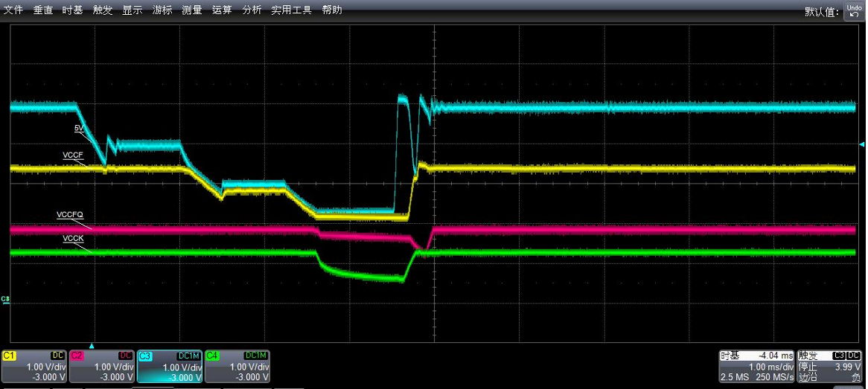Viewport: 868px width, 389px height.
Task: Open the 垂直 (Vertical) menu
Action: [42, 10]
